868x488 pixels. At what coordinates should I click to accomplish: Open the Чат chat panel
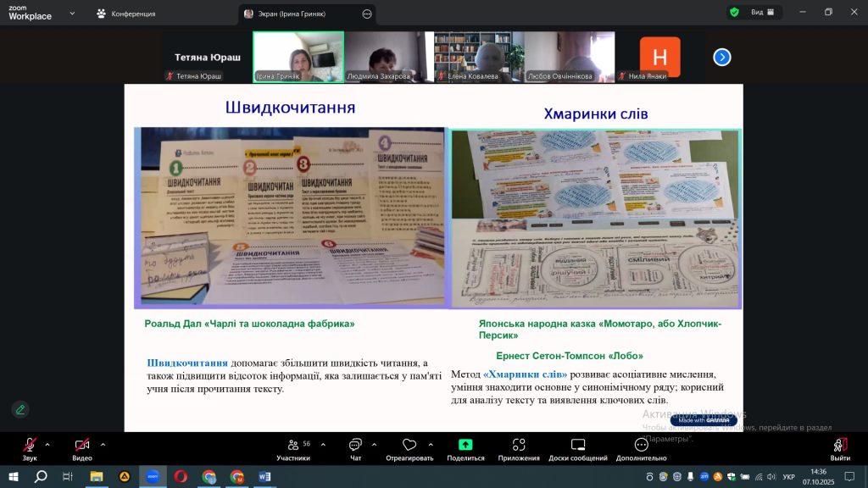click(x=356, y=448)
